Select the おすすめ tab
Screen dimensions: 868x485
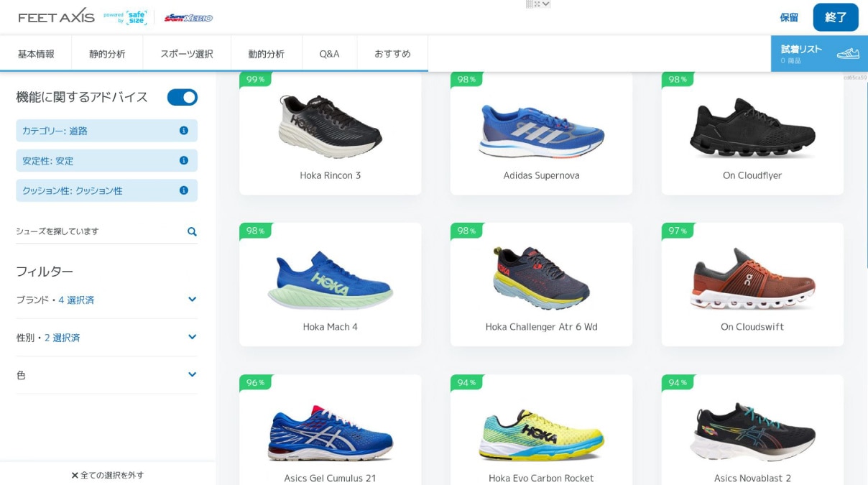coord(392,54)
